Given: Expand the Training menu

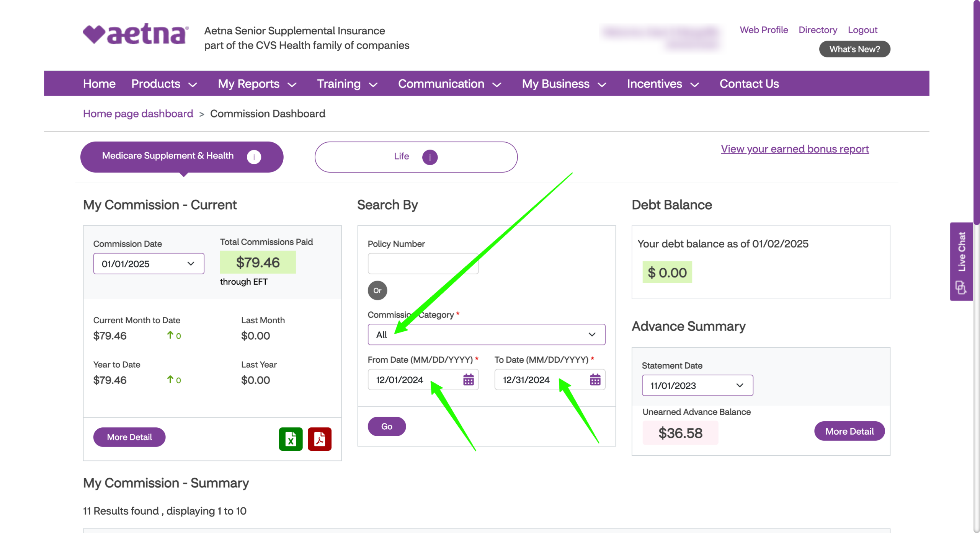Looking at the screenshot, I should [x=347, y=83].
